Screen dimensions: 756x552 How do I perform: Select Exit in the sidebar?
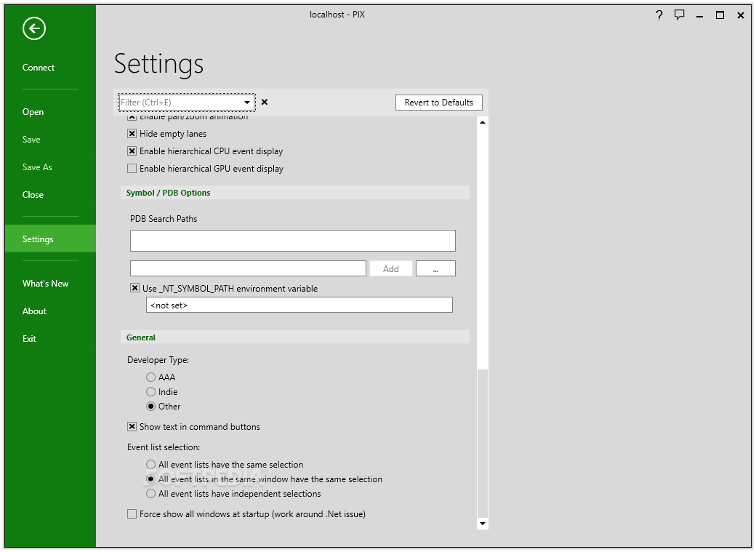(x=29, y=339)
